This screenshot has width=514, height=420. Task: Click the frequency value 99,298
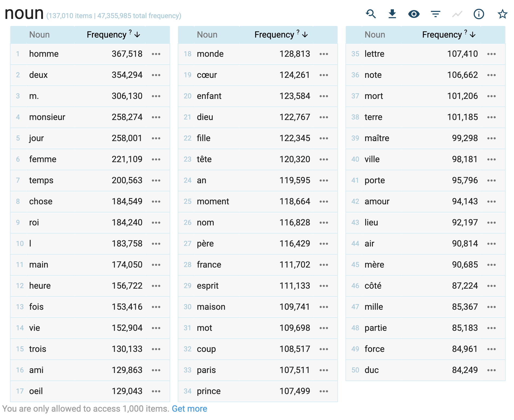(465, 138)
